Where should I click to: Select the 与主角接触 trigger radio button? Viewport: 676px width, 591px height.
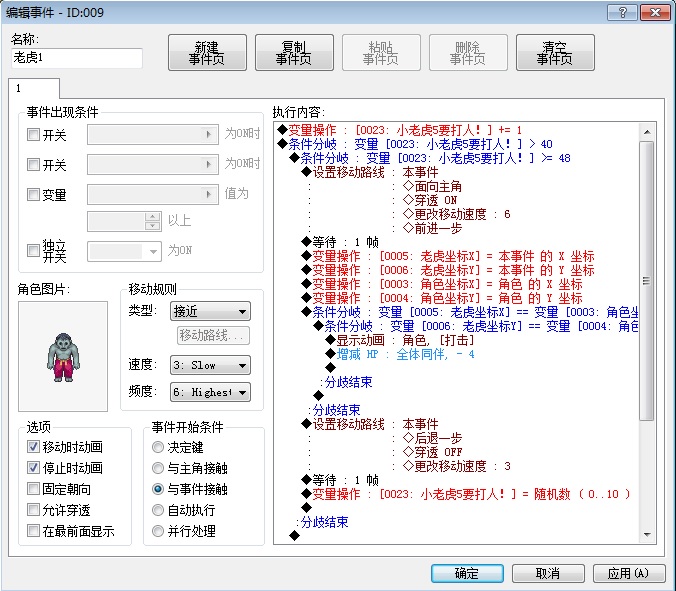pos(158,468)
